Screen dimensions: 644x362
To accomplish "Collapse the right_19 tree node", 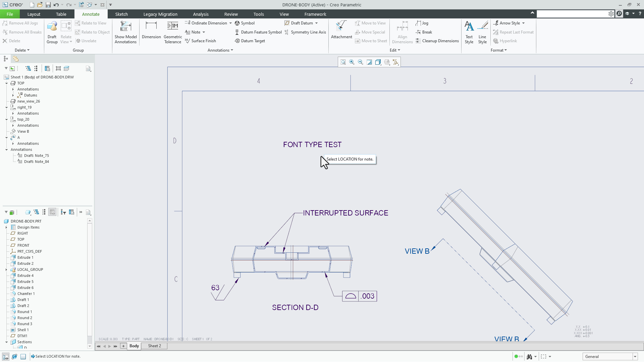I will pos(6,108).
